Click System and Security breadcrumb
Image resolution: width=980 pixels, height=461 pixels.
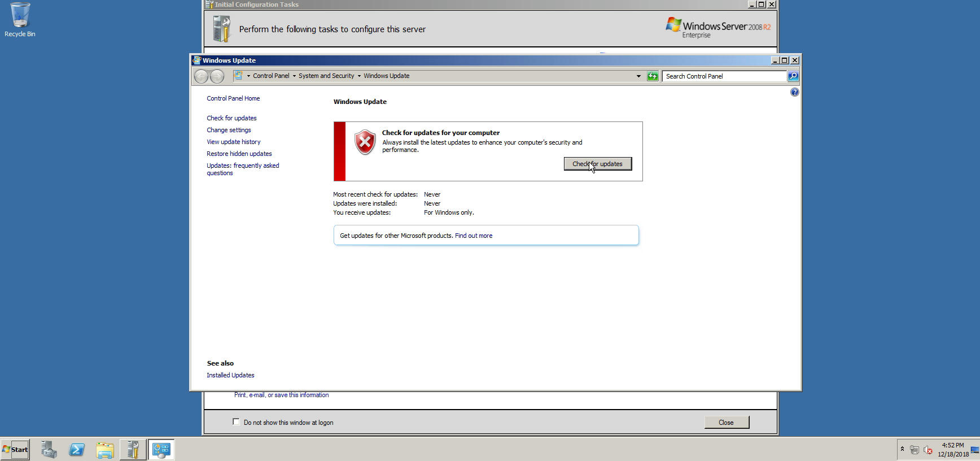tap(326, 76)
